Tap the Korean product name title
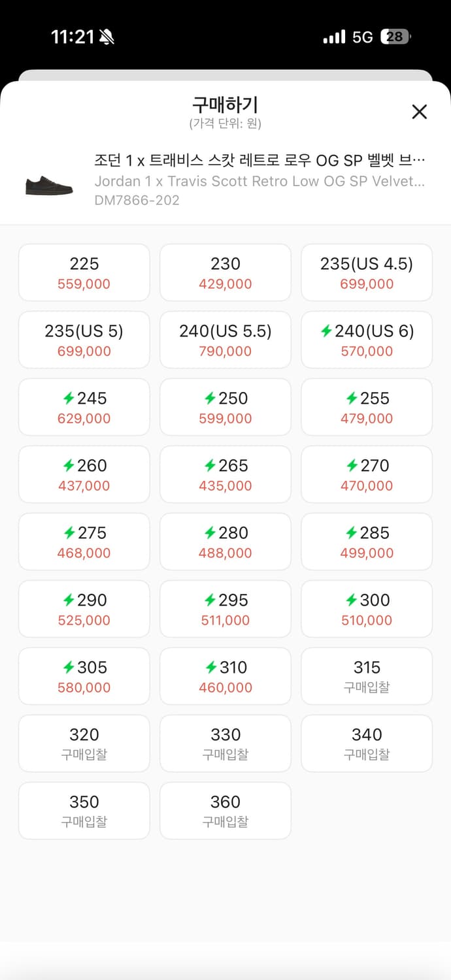The width and height of the screenshot is (451, 980). (x=259, y=161)
